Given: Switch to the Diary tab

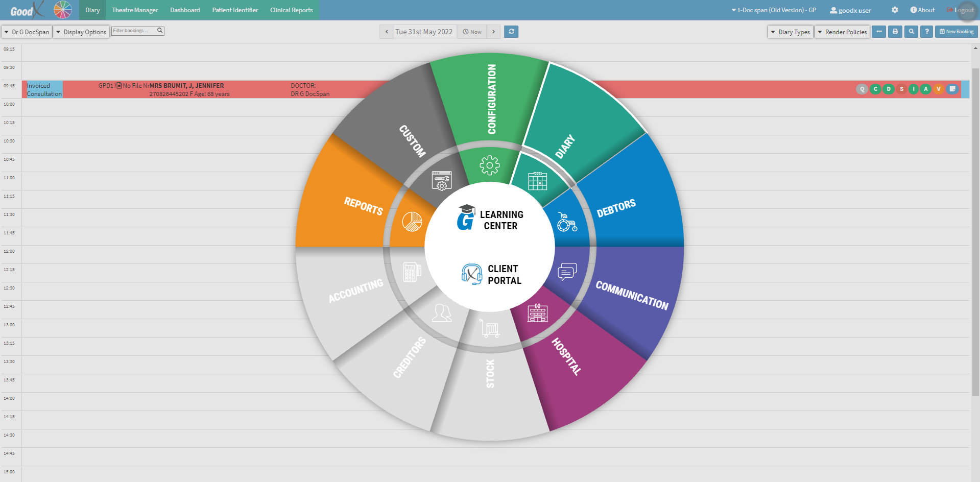Looking at the screenshot, I should pyautogui.click(x=92, y=10).
